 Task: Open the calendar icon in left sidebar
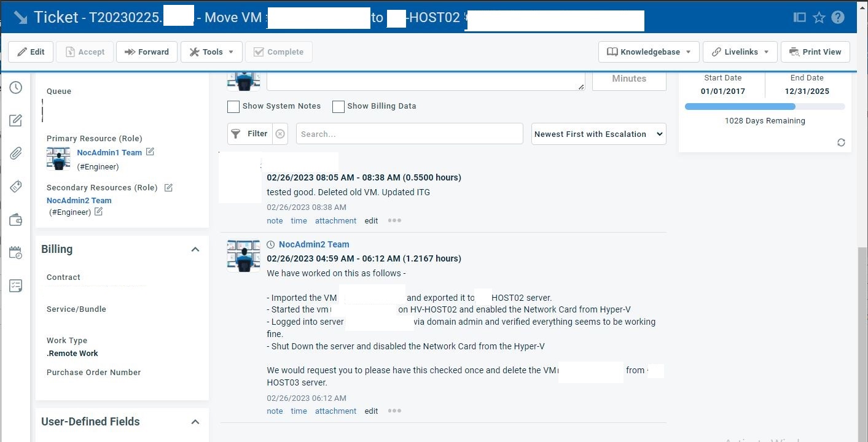pos(16,252)
